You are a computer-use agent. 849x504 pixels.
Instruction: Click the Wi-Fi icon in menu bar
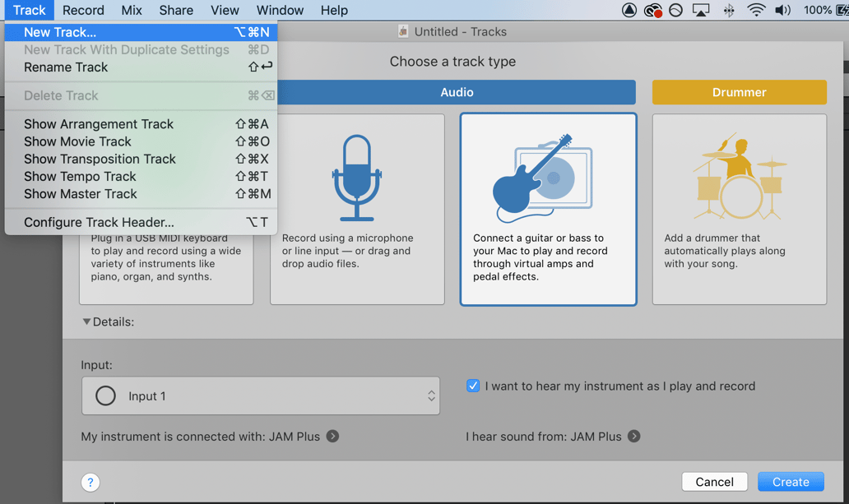coord(755,10)
